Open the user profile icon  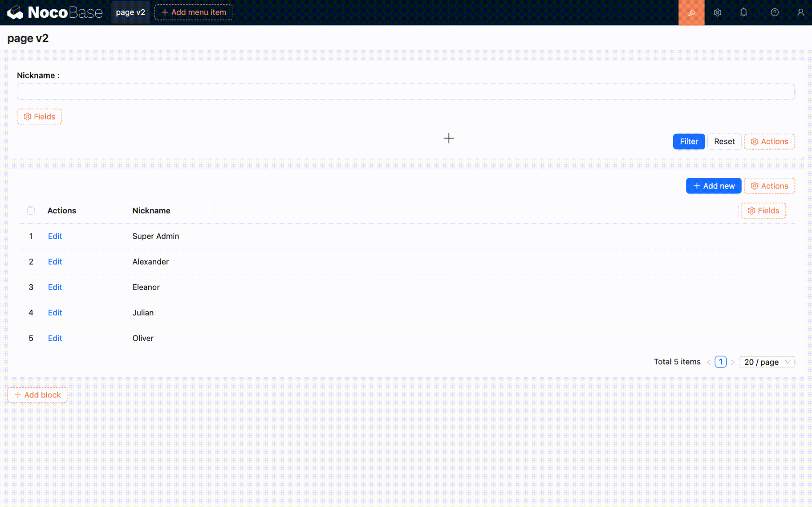coord(800,12)
